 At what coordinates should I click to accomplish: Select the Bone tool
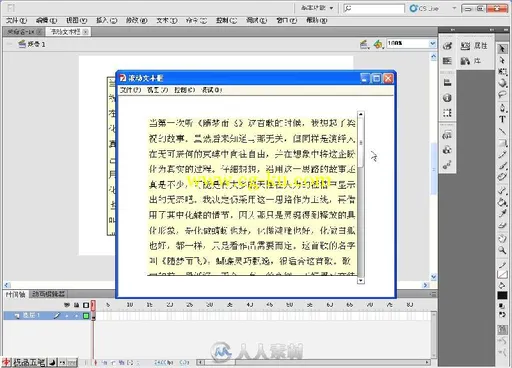tap(502, 191)
